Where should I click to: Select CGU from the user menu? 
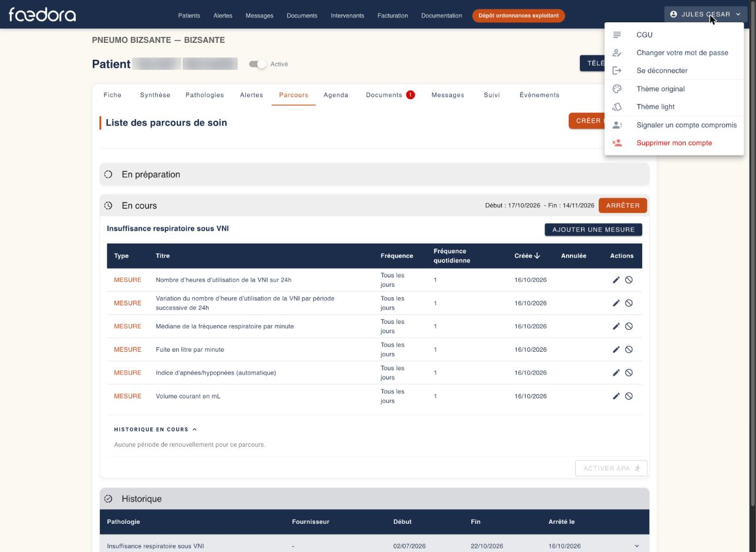click(x=674, y=35)
